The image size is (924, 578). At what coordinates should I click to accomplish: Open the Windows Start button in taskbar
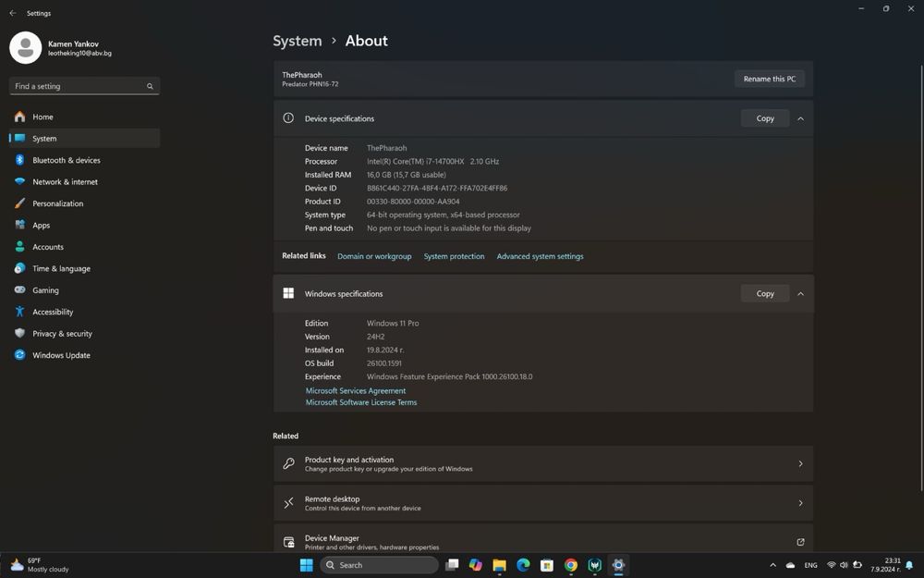(x=307, y=565)
